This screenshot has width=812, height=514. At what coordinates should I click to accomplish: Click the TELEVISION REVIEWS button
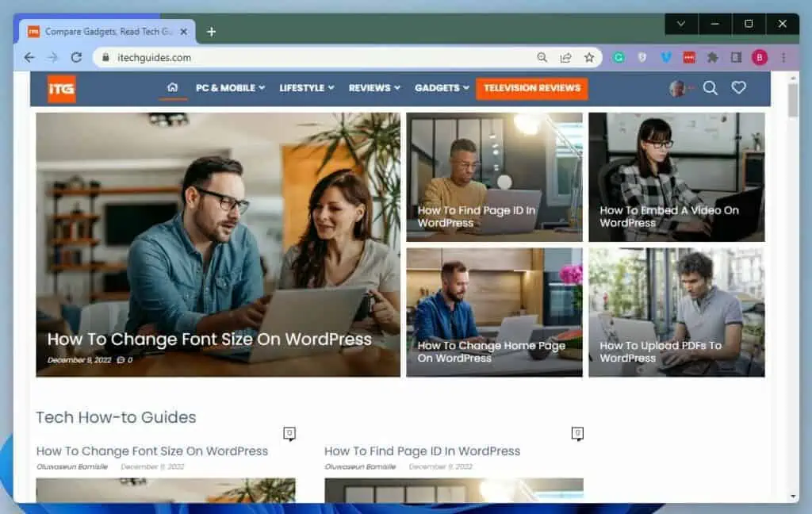(531, 88)
